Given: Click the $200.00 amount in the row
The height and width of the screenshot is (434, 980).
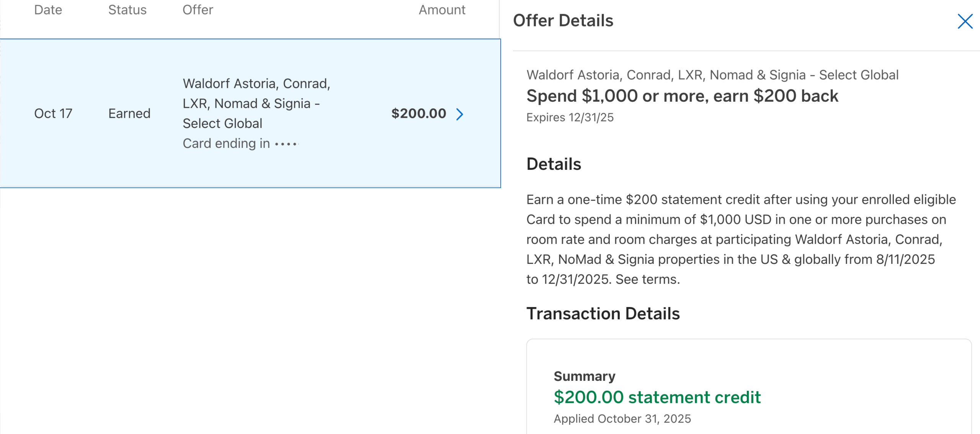Looking at the screenshot, I should pos(418,114).
